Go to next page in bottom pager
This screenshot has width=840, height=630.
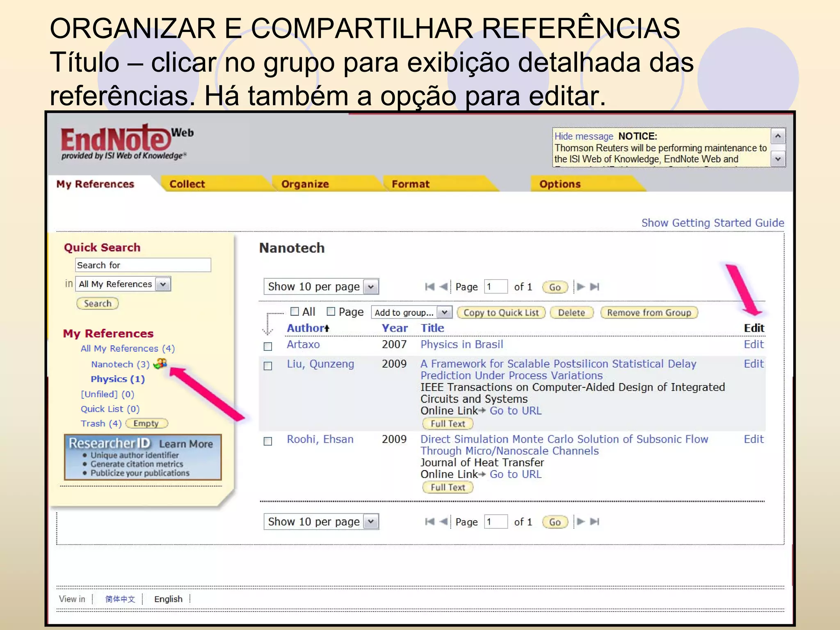coord(581,521)
